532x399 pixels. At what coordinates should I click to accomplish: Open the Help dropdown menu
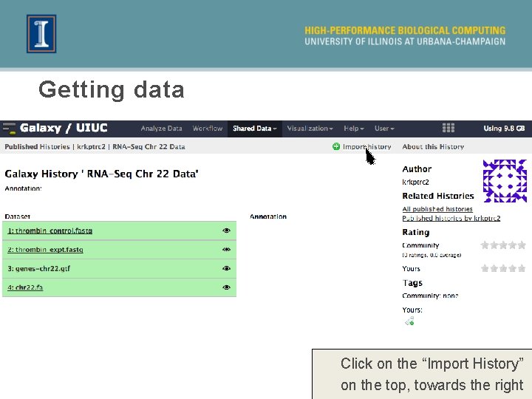pos(354,129)
